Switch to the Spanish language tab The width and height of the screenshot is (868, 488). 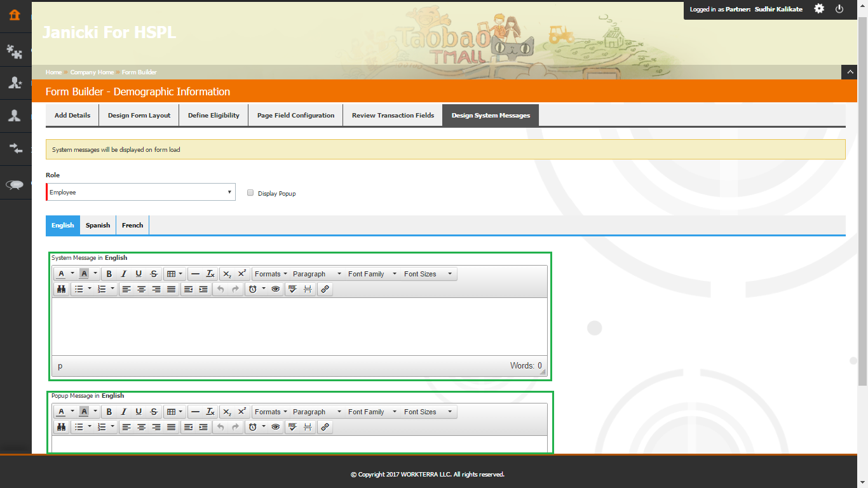click(98, 225)
